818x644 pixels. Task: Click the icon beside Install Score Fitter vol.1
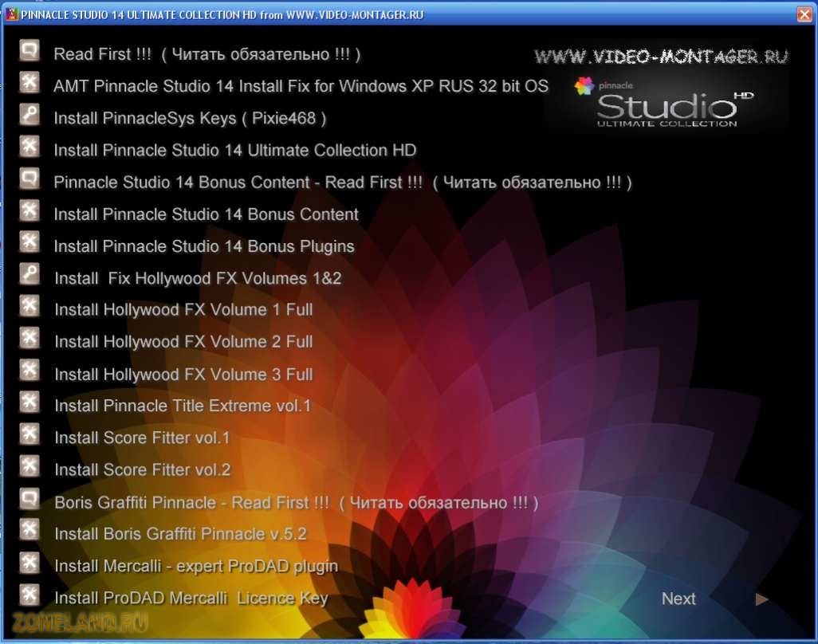coord(29,434)
